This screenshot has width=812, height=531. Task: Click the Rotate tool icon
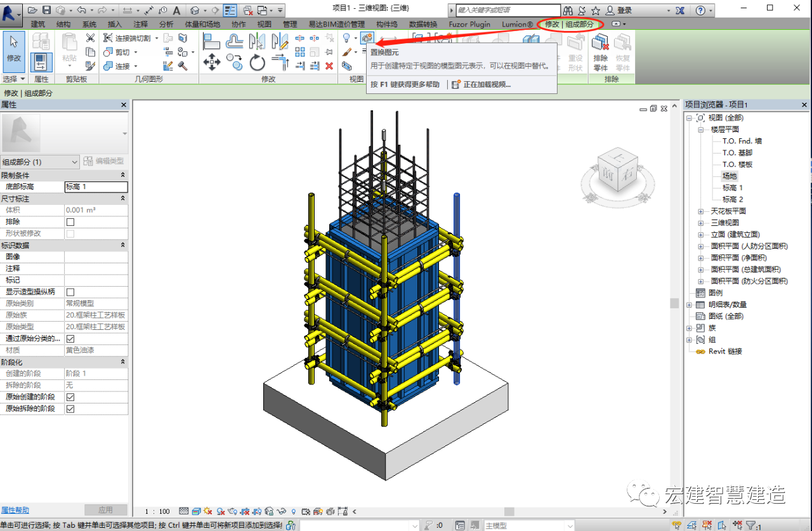tap(257, 62)
